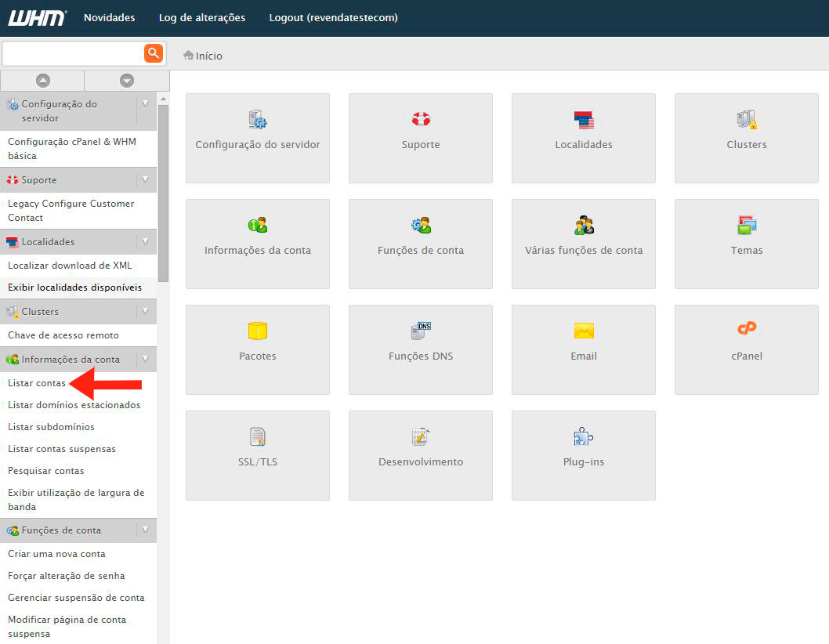Open Novidades in the top bar
Viewport: 829px width, 644px height.
pyautogui.click(x=110, y=17)
